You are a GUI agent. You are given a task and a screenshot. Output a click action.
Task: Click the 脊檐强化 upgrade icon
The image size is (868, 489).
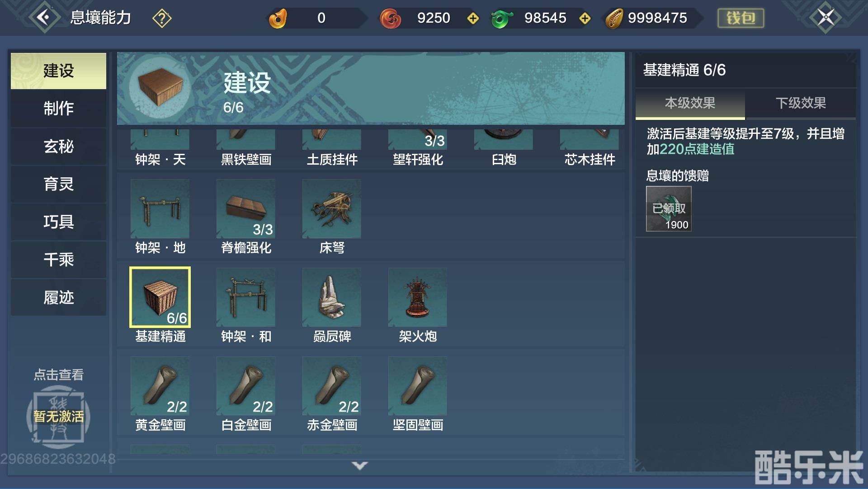pyautogui.click(x=246, y=209)
